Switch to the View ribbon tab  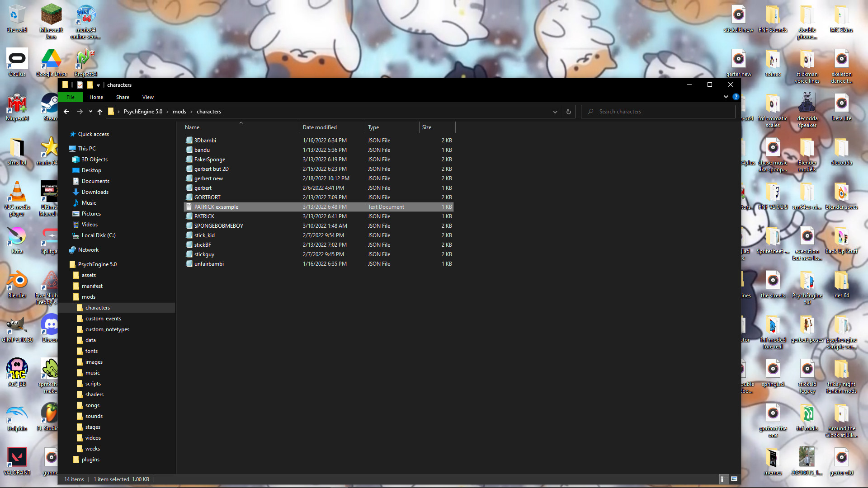148,97
